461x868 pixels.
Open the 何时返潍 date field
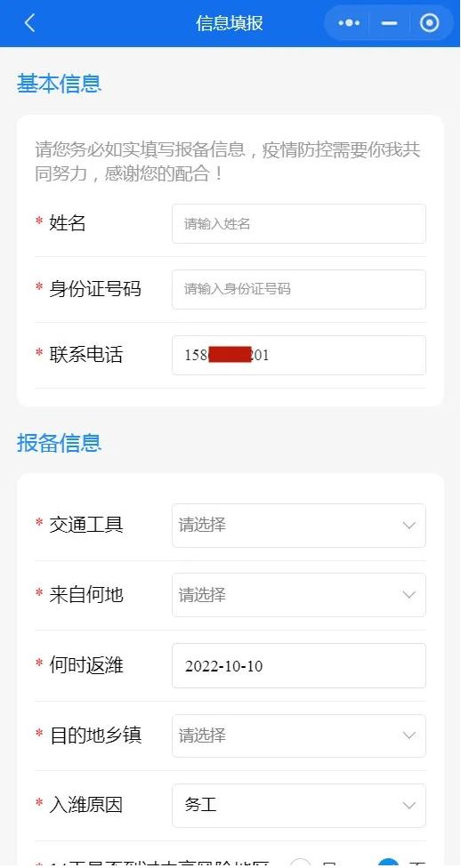pyautogui.click(x=299, y=665)
